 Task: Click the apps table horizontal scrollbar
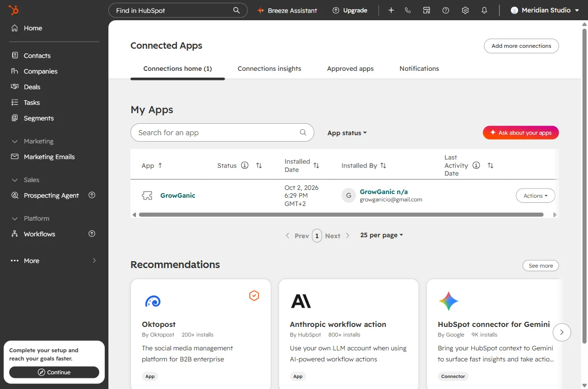(341, 215)
